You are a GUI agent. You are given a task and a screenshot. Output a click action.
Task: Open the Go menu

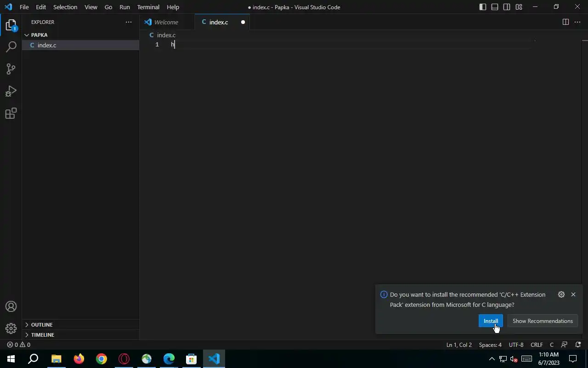point(108,7)
